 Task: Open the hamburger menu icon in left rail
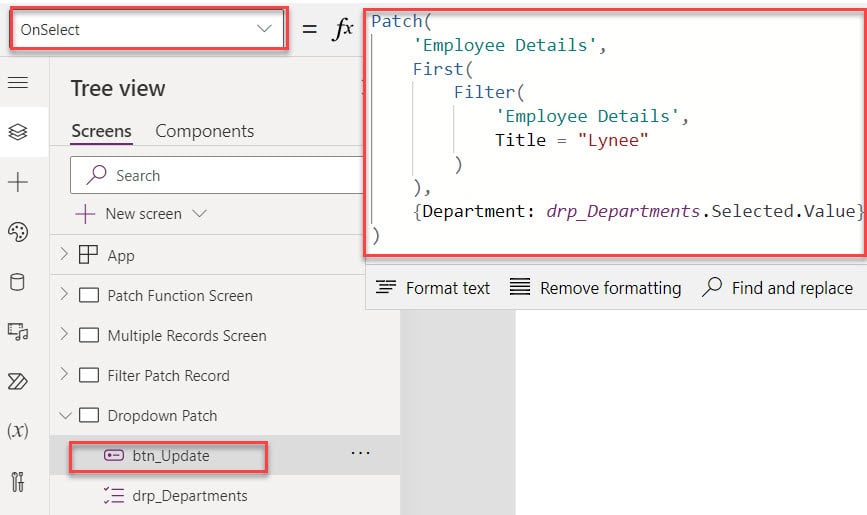(18, 83)
